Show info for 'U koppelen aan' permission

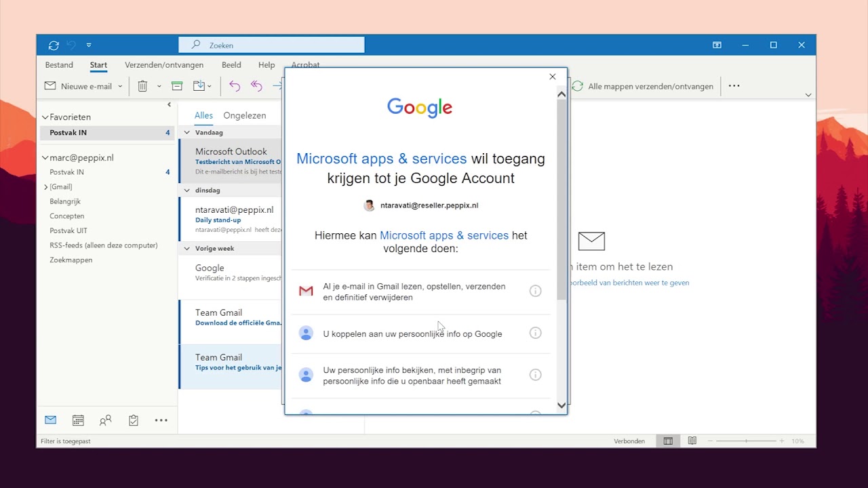tap(536, 333)
